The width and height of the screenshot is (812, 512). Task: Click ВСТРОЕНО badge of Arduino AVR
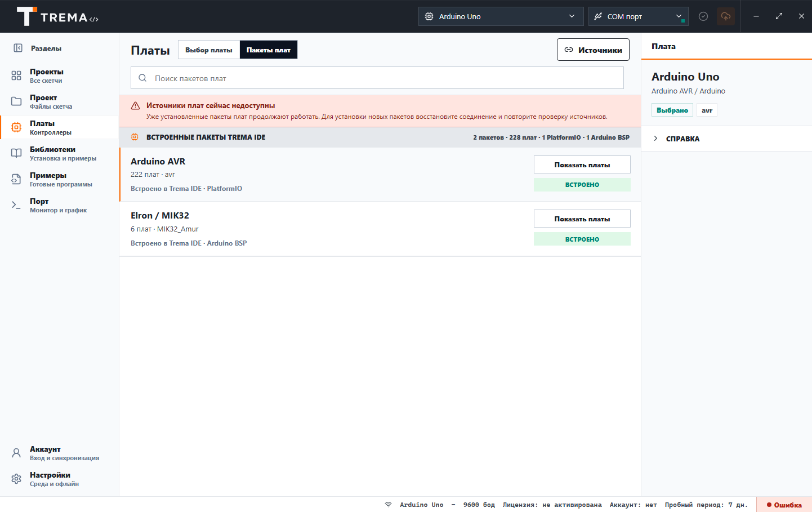coord(582,185)
